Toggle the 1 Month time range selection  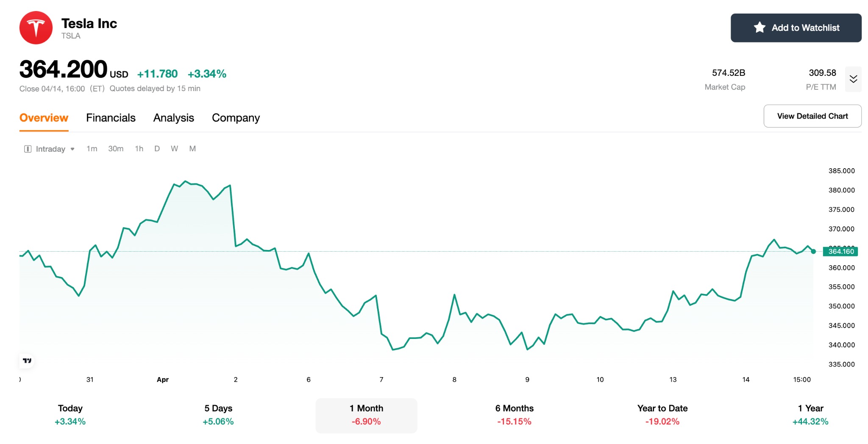(366, 415)
